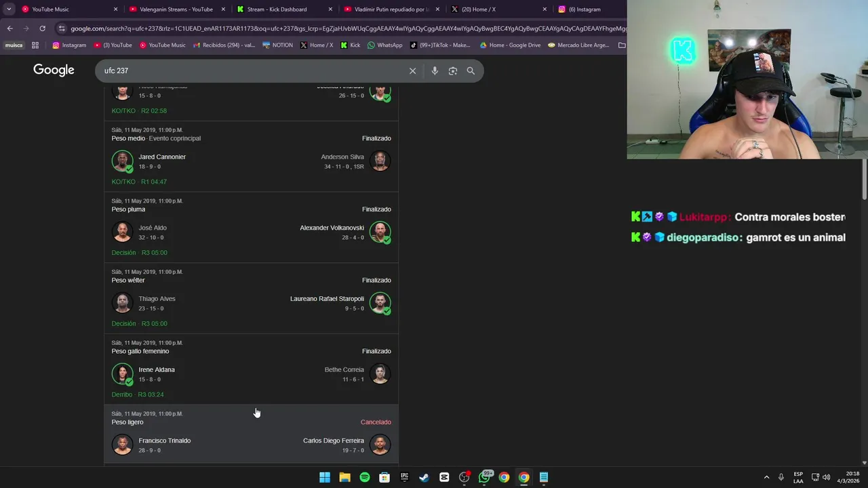Close the YouTube Music tab
This screenshot has width=868, height=488.
(116, 9)
